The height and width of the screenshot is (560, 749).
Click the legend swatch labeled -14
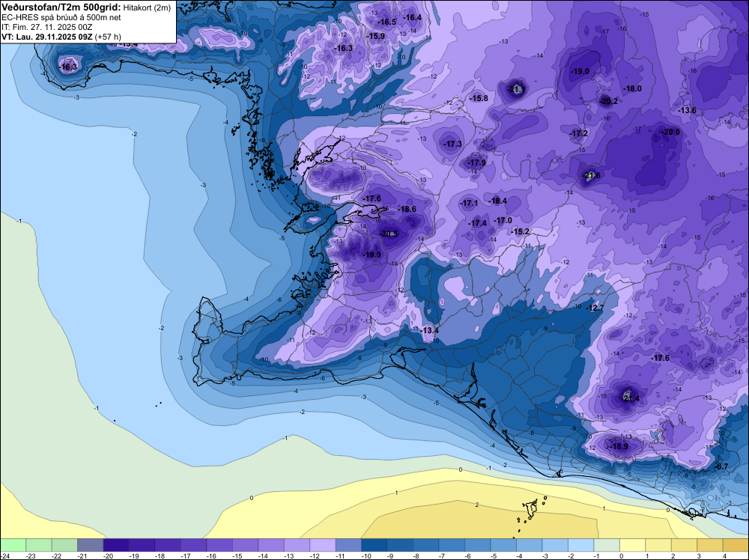(x=271, y=545)
